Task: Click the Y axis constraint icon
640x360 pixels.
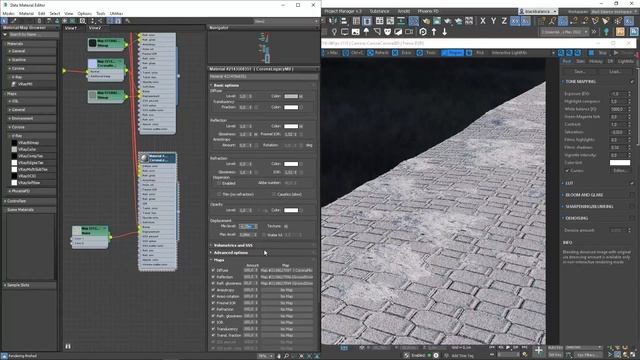Action: click(493, 21)
